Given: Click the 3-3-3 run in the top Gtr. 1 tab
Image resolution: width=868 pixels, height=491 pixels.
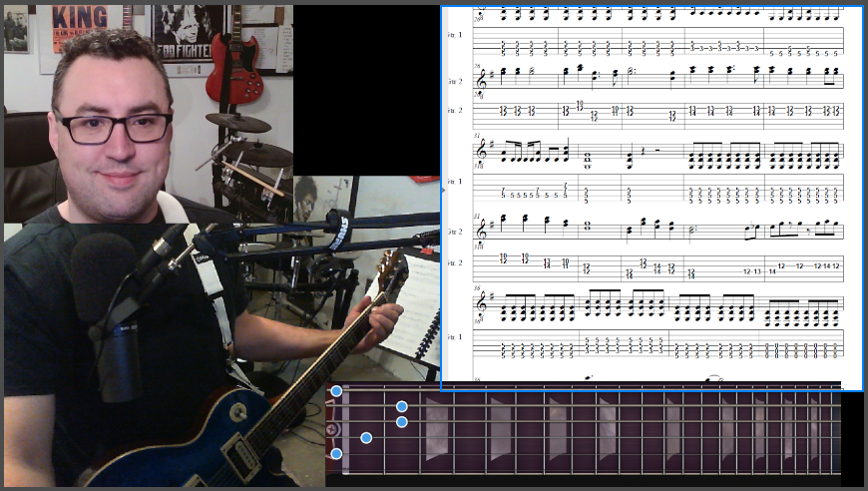Looking at the screenshot, I should click(x=723, y=47).
